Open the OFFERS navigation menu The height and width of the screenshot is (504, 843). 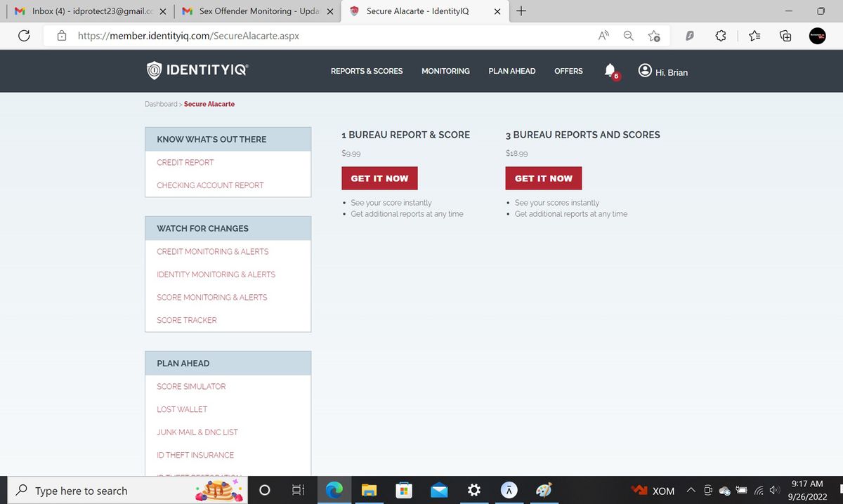point(568,71)
